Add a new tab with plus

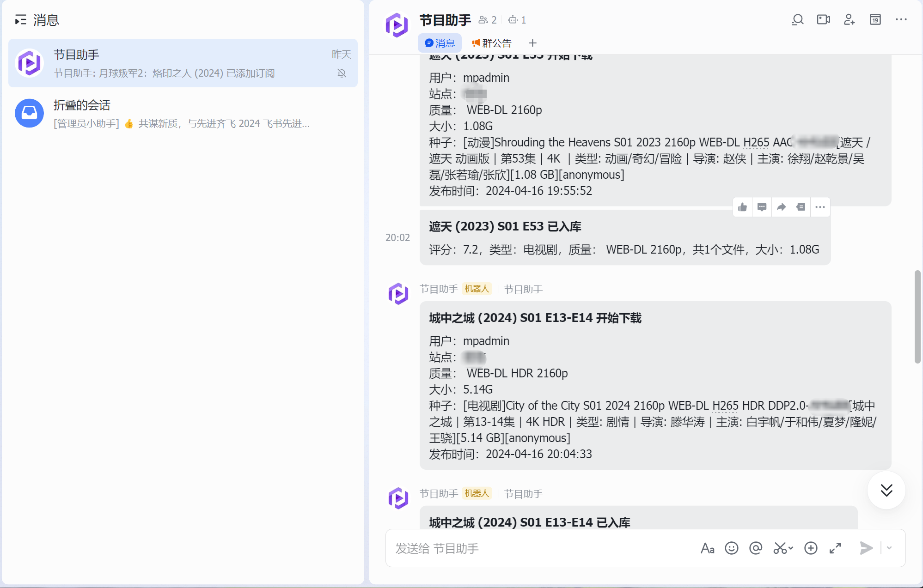click(x=532, y=43)
